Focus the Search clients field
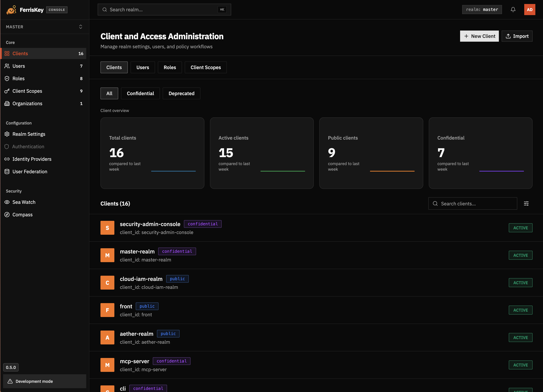 click(473, 203)
